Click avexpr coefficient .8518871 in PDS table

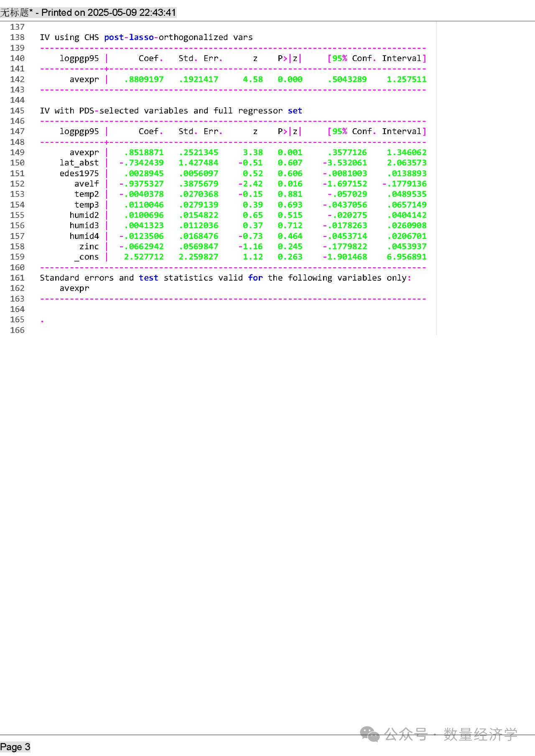(x=144, y=152)
